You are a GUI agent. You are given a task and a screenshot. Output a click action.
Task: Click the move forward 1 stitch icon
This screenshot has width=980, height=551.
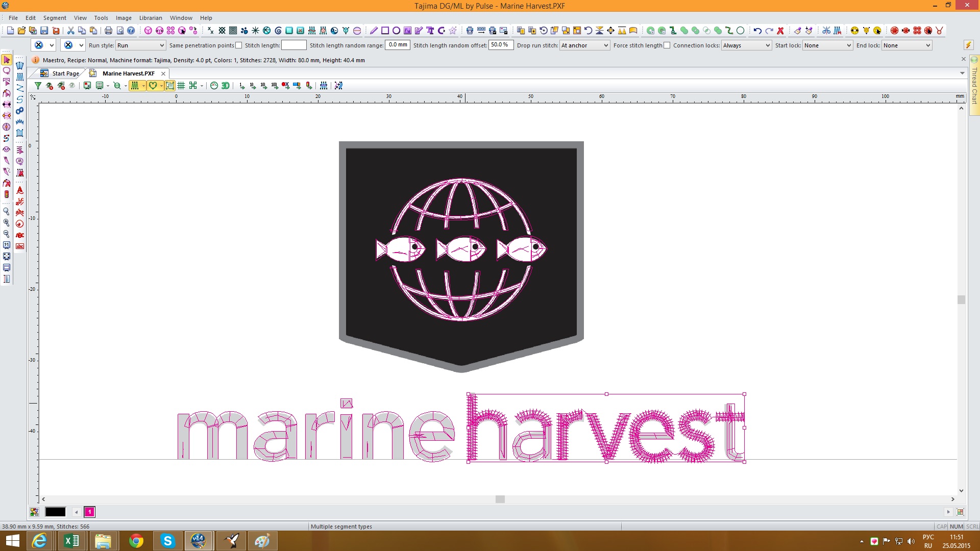coord(242,86)
